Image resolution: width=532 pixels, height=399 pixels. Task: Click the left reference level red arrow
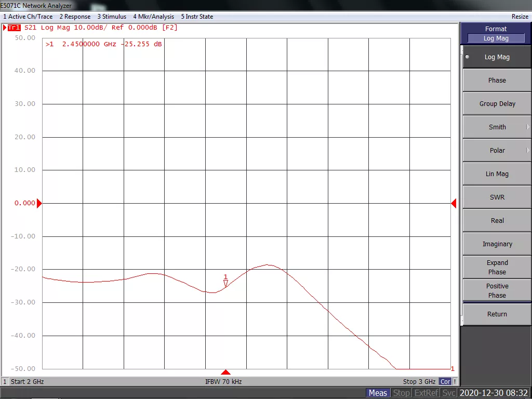click(39, 203)
